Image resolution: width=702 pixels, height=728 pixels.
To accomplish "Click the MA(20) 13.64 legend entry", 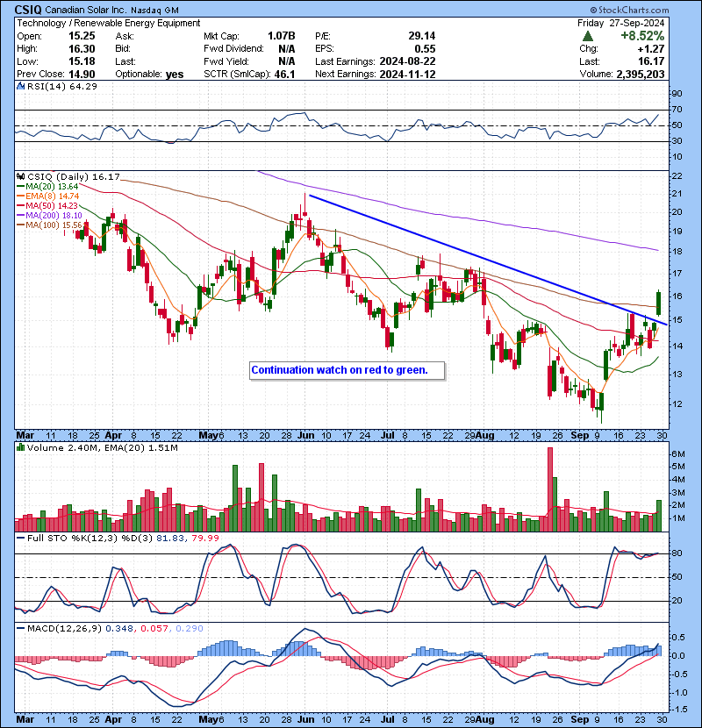I will (x=47, y=187).
